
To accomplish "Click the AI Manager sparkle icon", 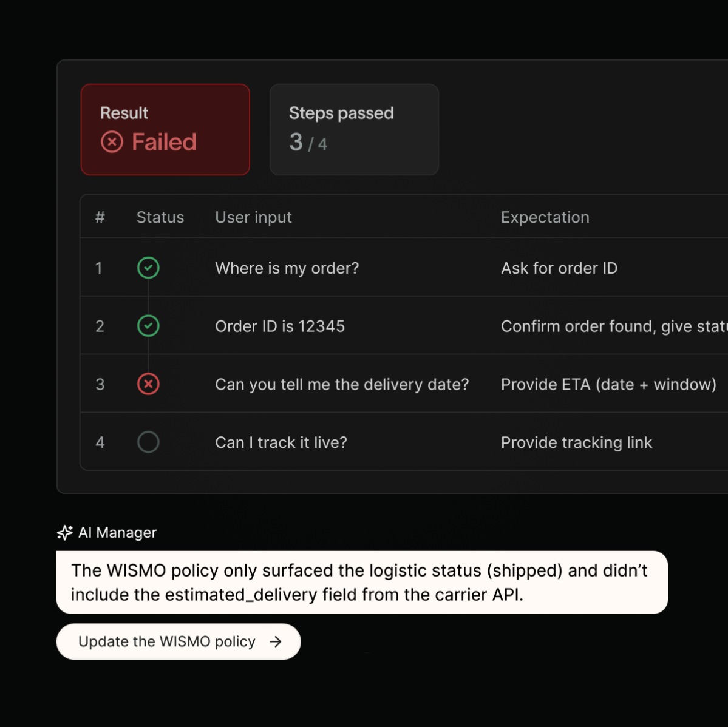I will pos(64,532).
